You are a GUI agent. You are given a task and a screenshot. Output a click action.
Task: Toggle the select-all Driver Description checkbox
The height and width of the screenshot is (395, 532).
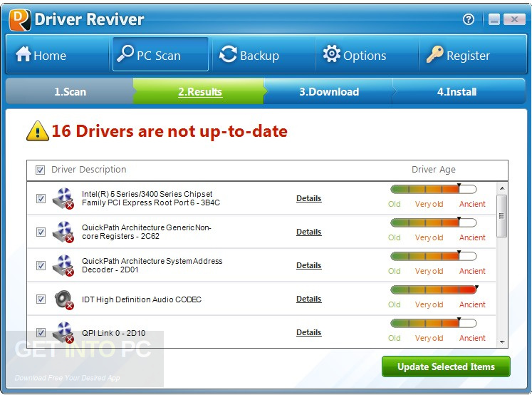tap(40, 170)
